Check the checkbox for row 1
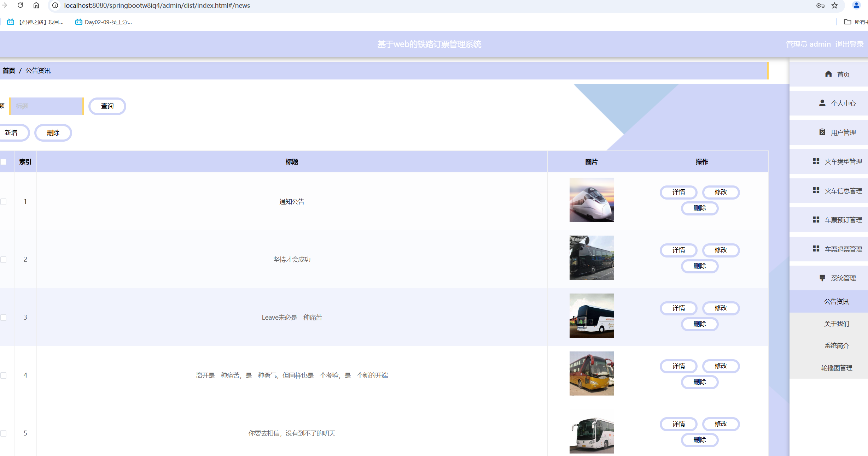 pyautogui.click(x=4, y=202)
